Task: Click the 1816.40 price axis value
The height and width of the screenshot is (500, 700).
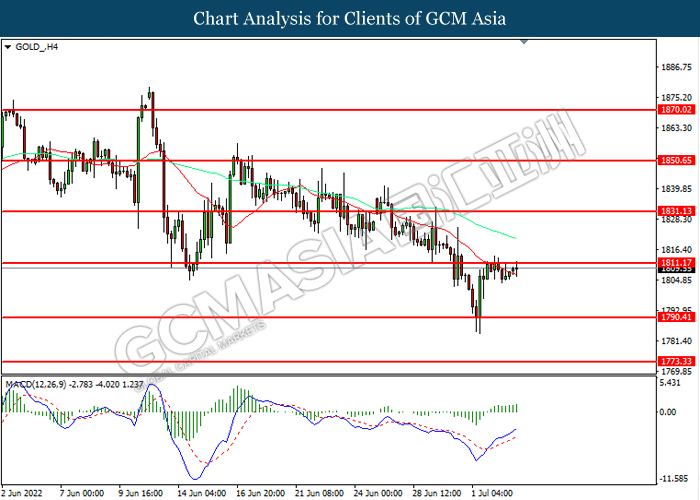Action: [x=676, y=250]
